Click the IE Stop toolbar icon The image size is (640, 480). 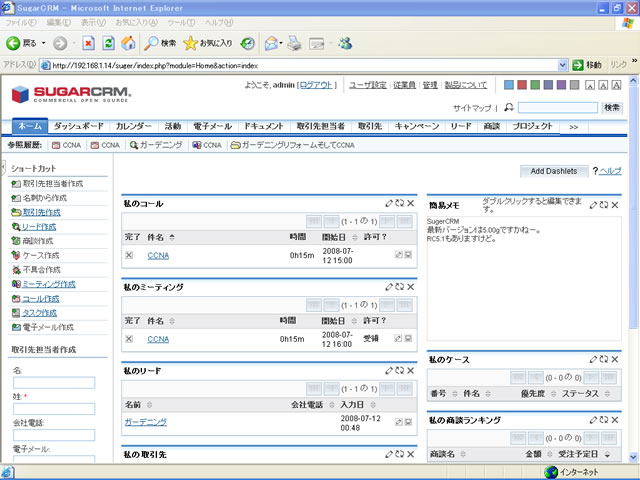pyautogui.click(x=88, y=43)
